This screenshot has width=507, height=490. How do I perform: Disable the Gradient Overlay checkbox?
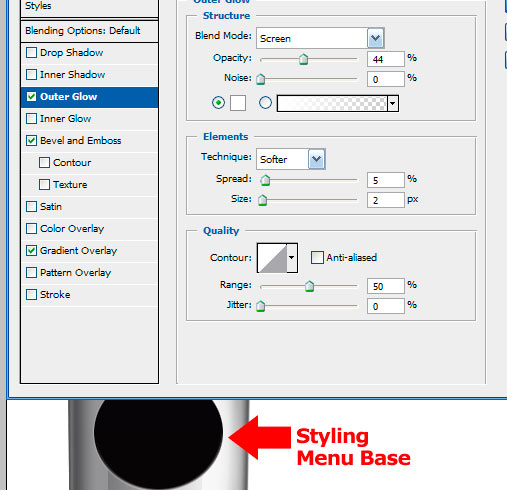(x=31, y=251)
